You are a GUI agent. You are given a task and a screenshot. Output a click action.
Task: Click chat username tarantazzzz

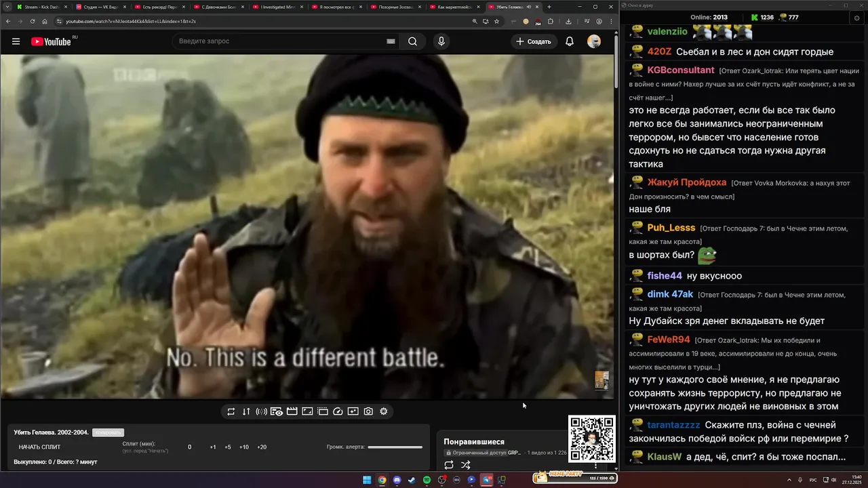(673, 425)
